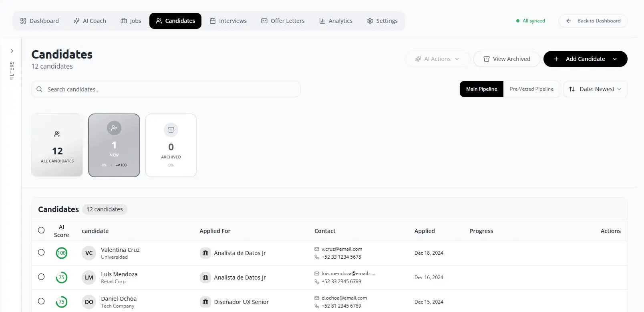The height and width of the screenshot is (312, 644).
Task: Click the green All synced status dot
Action: [518, 21]
